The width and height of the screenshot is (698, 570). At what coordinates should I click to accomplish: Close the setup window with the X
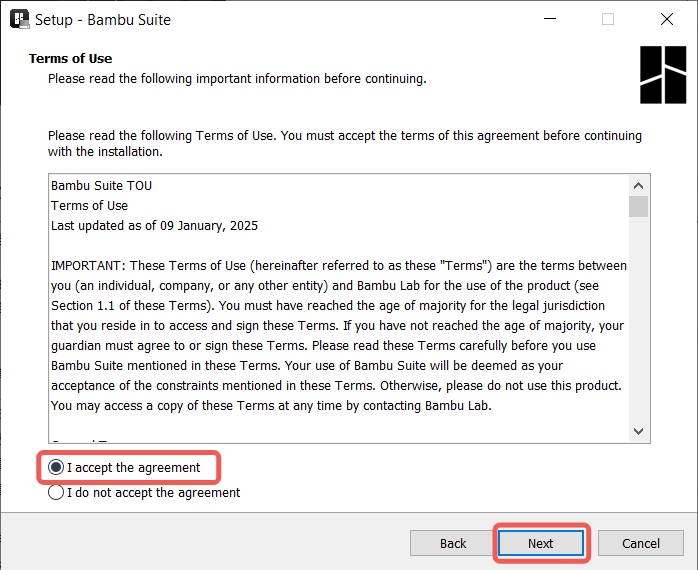click(667, 19)
